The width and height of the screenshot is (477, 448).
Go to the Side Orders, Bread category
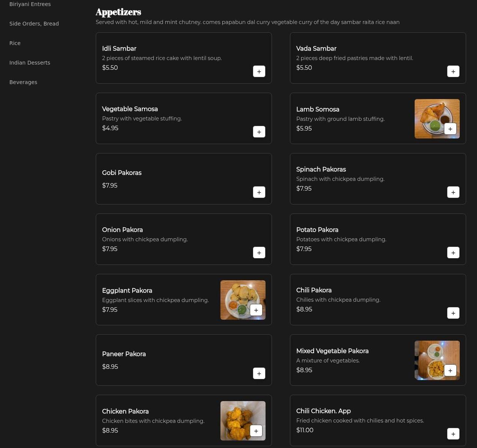[34, 24]
